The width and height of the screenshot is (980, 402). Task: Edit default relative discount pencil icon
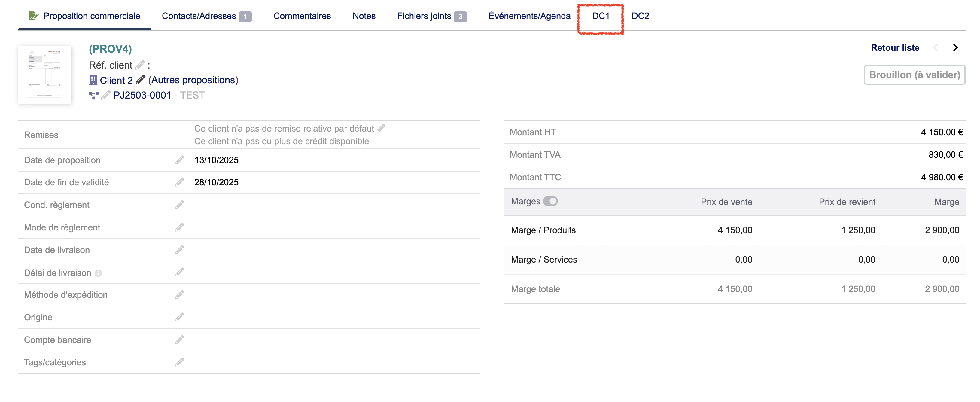[381, 129]
